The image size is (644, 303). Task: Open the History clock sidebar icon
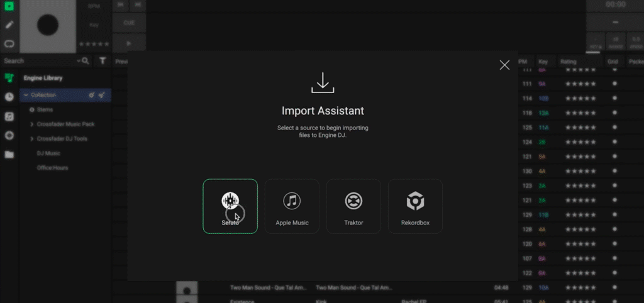coord(9,97)
